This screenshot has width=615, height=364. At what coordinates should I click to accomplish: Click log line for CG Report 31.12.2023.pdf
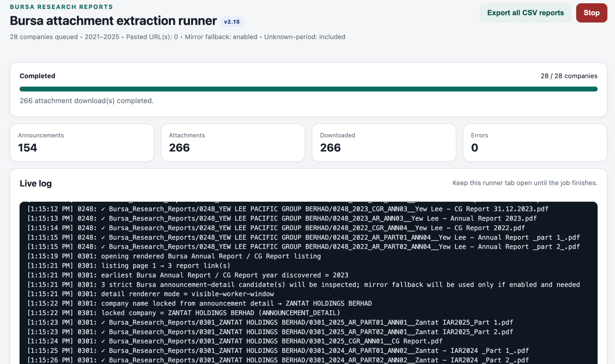(x=288, y=209)
